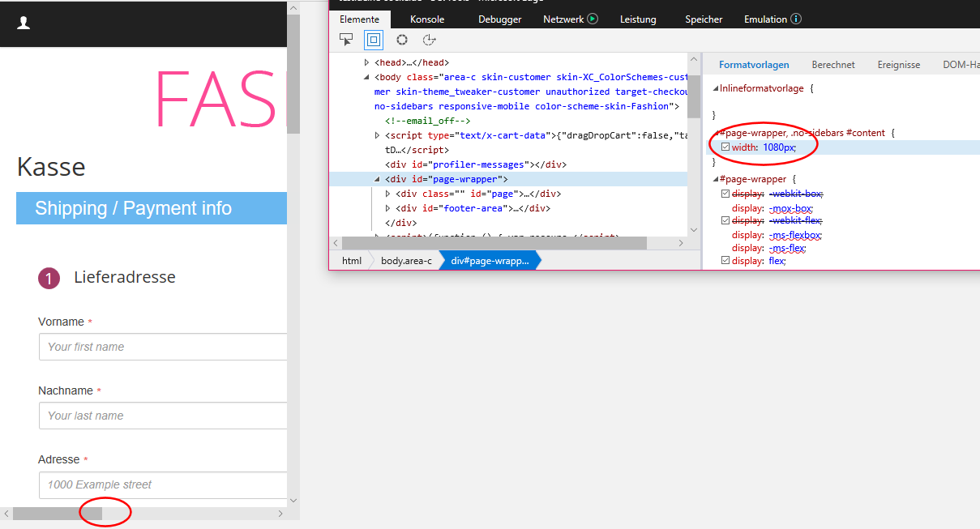The width and height of the screenshot is (980, 529).
Task: Click the Nachname input field
Action: [163, 416]
